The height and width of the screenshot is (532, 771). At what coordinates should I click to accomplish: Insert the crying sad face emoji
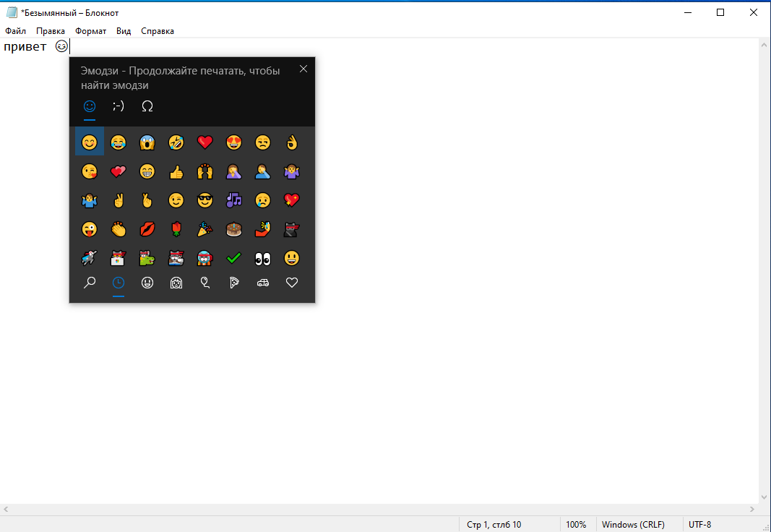(x=263, y=201)
